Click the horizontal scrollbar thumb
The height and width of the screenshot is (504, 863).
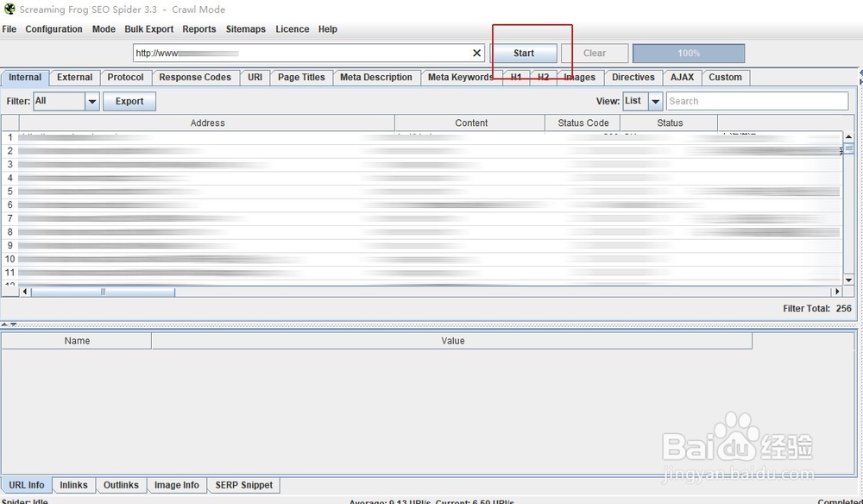coord(103,292)
